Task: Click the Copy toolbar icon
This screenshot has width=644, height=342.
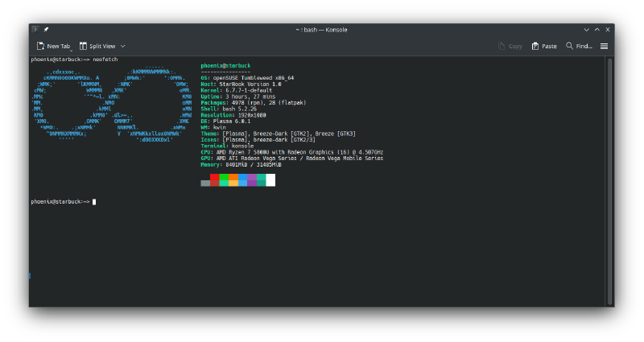Action: (x=510, y=46)
